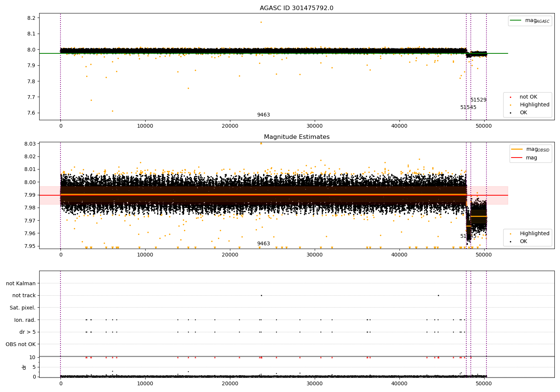560x392 pixels.
Task: Click 'Highlighted' legend entry in the middle plot
Action: [535, 234]
